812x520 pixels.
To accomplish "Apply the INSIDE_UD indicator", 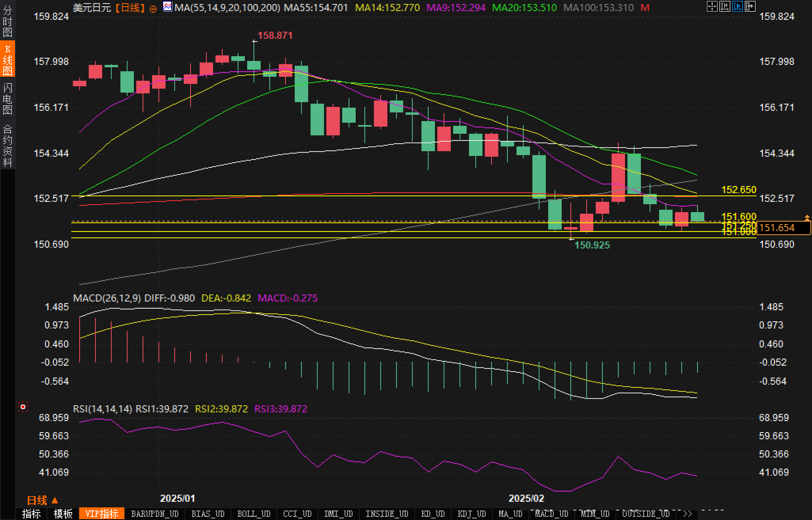I will 387,514.
